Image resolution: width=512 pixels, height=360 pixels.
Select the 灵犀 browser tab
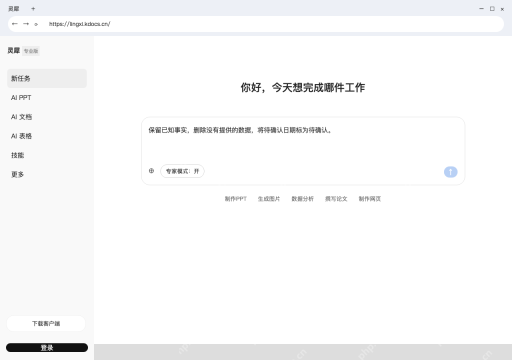[x=14, y=9]
